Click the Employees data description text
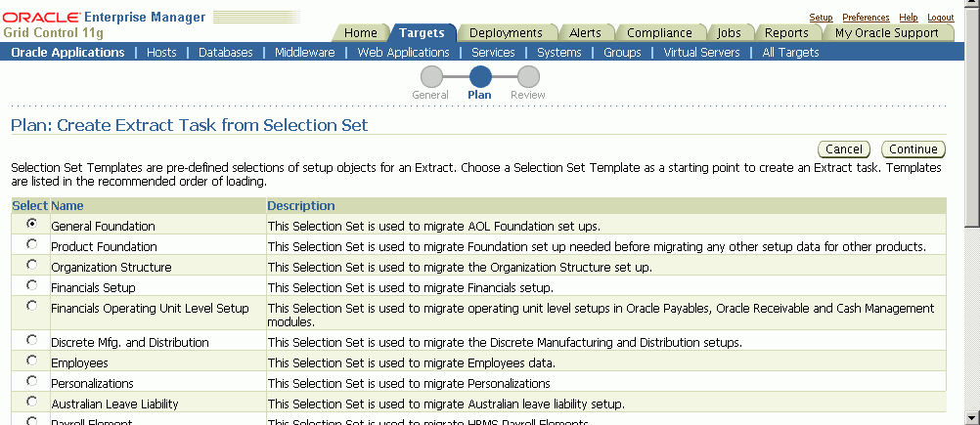The height and width of the screenshot is (425, 980). pos(412,363)
